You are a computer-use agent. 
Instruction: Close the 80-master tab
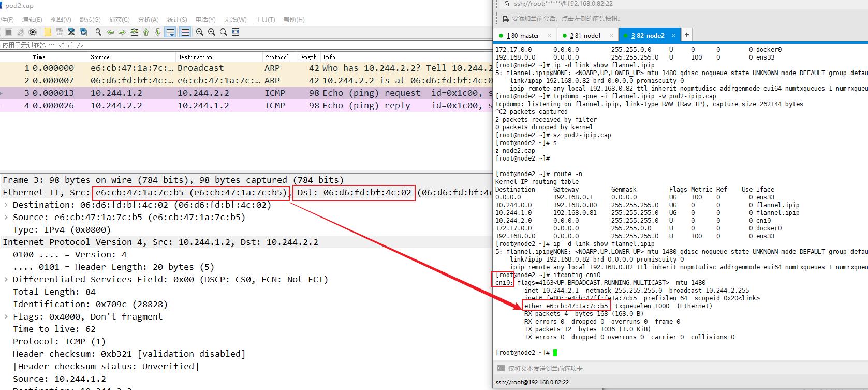coord(549,36)
